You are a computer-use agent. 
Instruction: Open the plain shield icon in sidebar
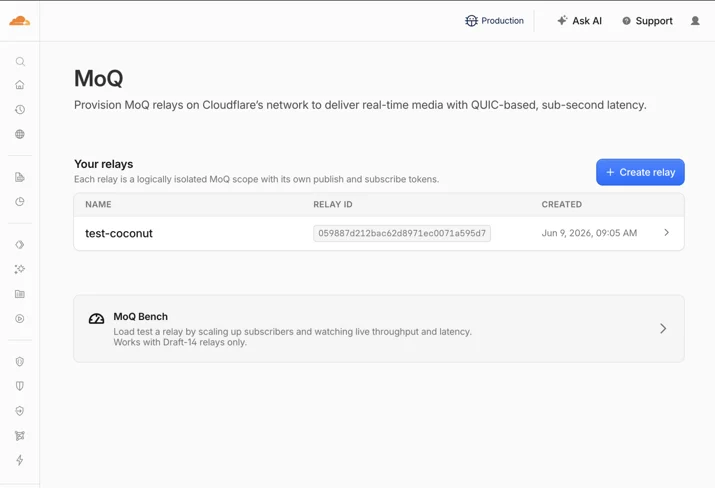pos(20,386)
